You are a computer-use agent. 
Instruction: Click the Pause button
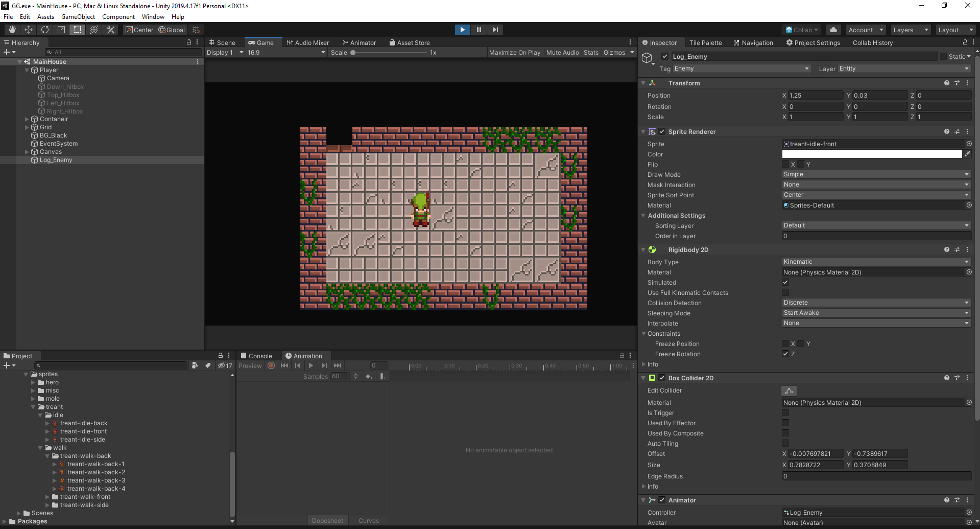click(x=479, y=30)
